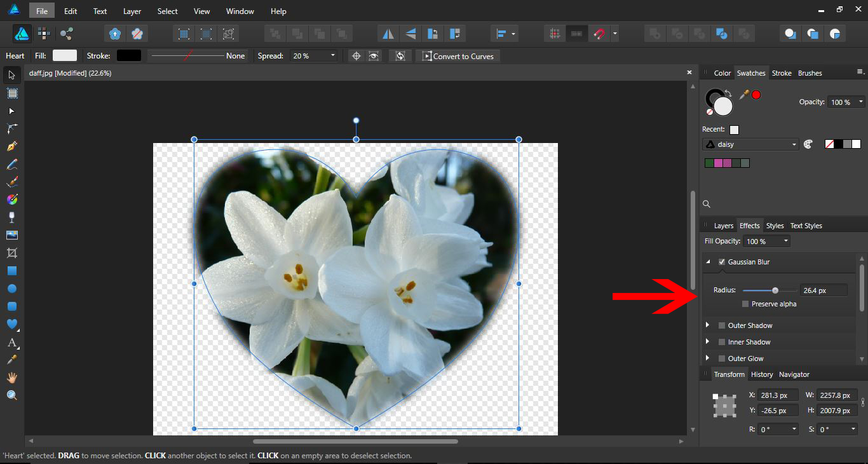Expand the Outer Shadow effect section
Viewport: 868px width, 464px height.
pos(707,325)
